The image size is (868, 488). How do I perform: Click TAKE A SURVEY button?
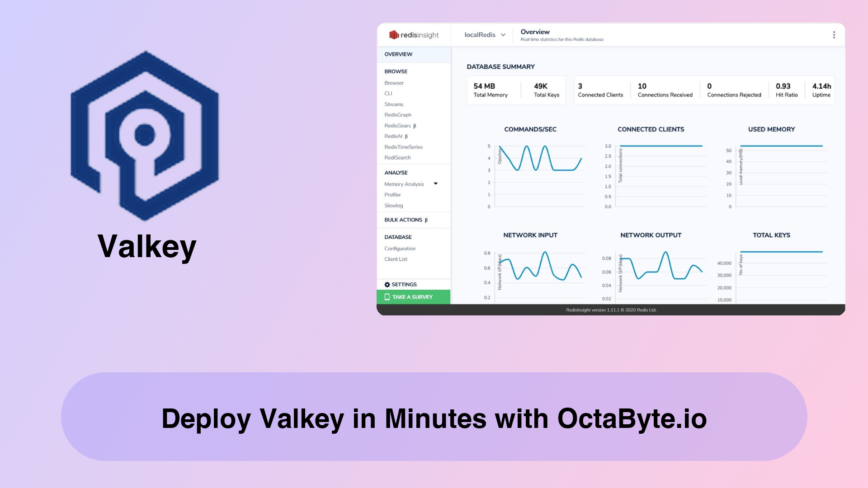413,297
